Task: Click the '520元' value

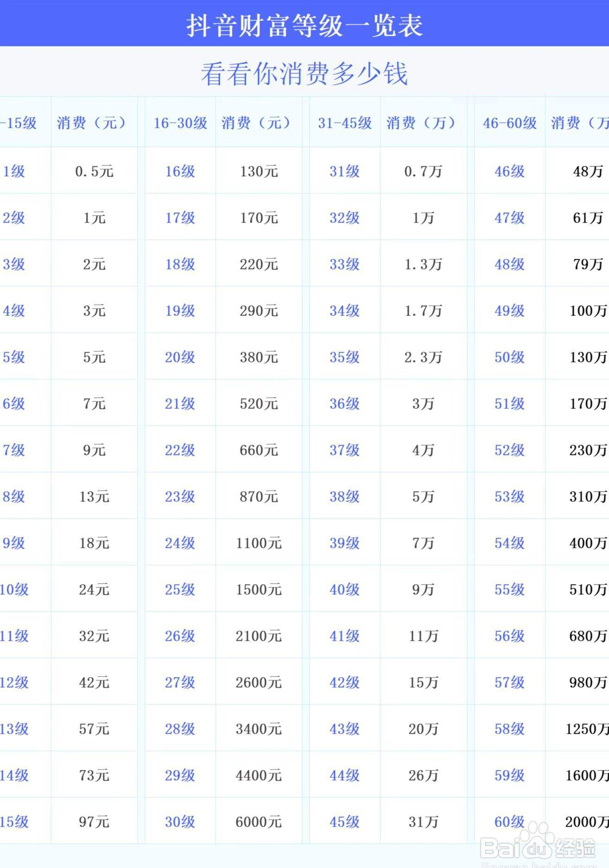Action: pos(259,404)
